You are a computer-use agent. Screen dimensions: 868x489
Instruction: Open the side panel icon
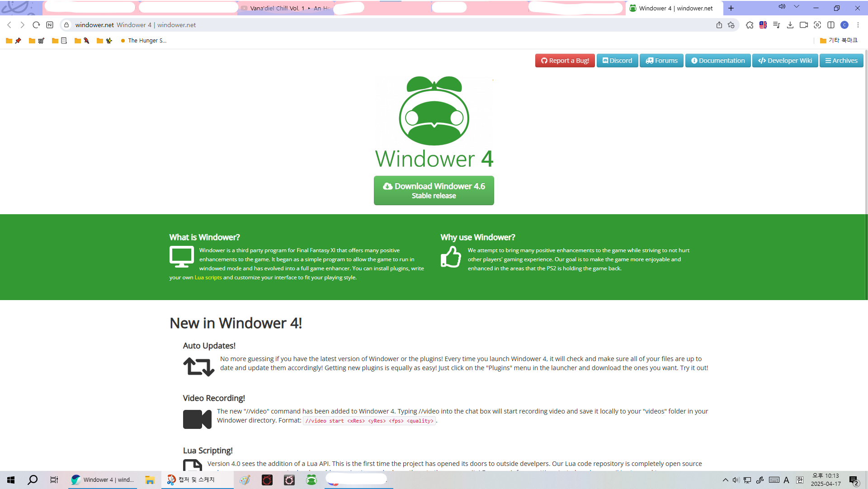[830, 25]
